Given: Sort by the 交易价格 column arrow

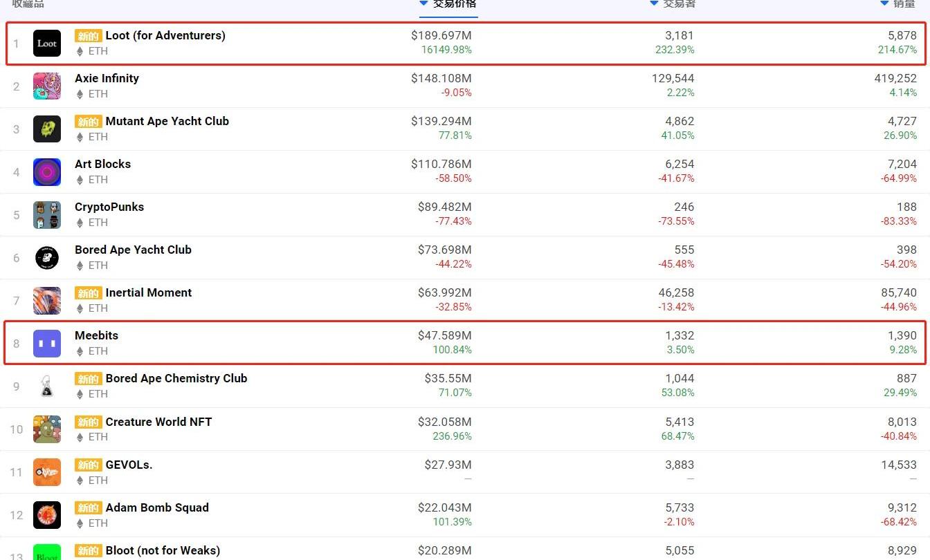Looking at the screenshot, I should (424, 4).
